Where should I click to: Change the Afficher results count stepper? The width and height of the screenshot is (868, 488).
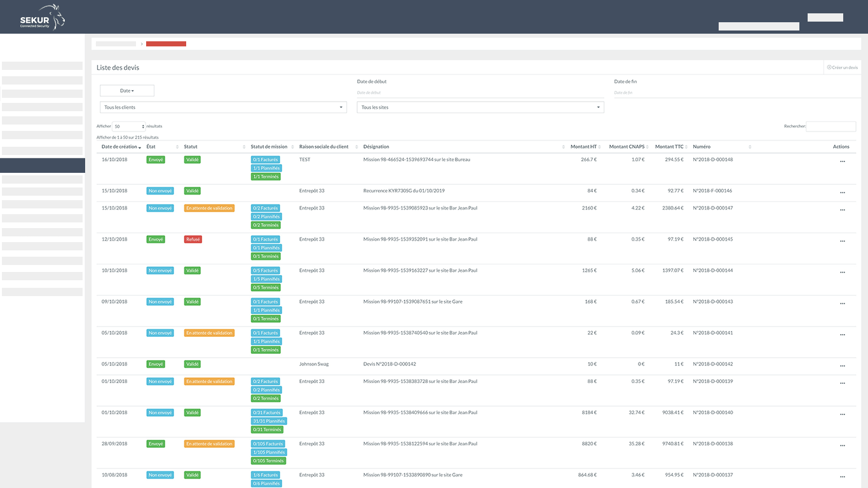[129, 126]
